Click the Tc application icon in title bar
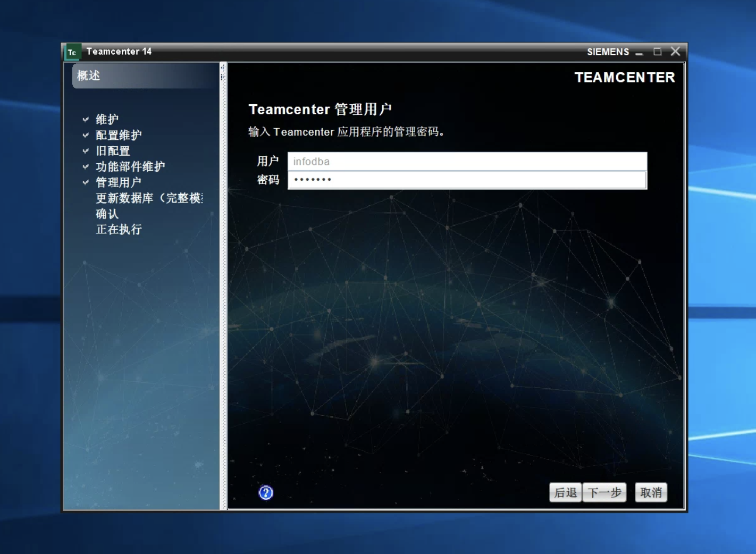Viewport: 756px width, 554px height. [x=72, y=52]
